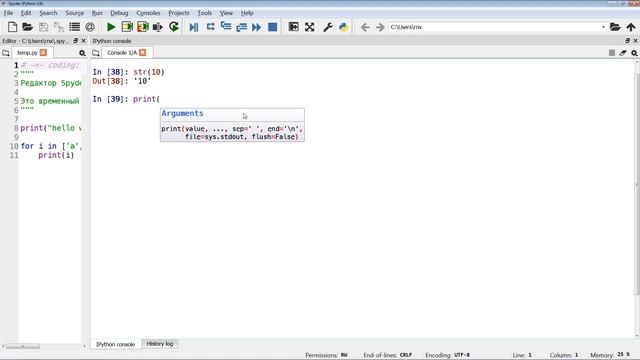This screenshot has width=640, height=360.
Task: Select the Console 1/A tab
Action: coord(122,53)
